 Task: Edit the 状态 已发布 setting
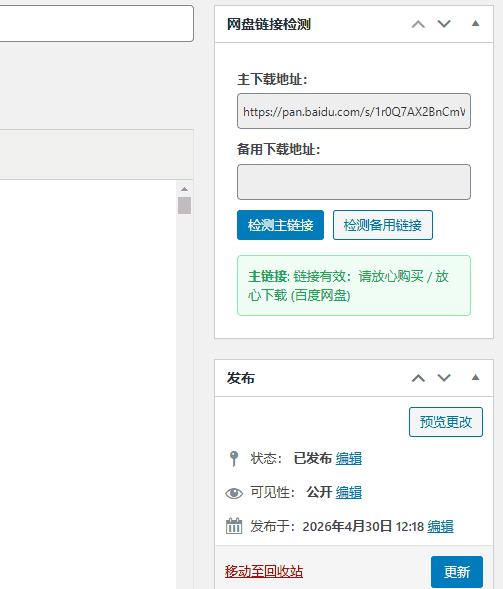pyautogui.click(x=349, y=459)
